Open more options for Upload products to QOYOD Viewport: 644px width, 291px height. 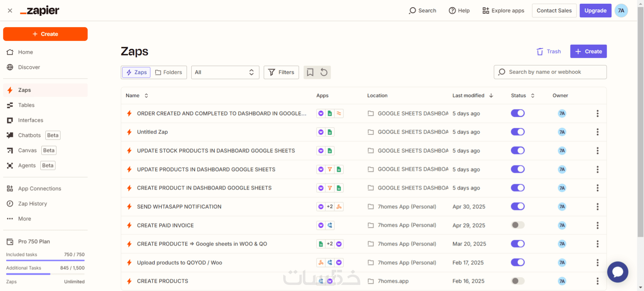point(597,263)
